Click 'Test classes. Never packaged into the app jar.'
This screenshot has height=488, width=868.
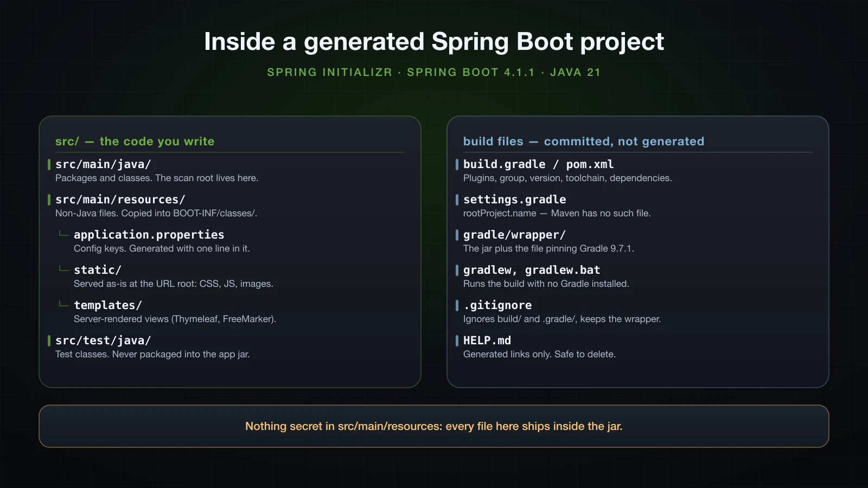[152, 354]
